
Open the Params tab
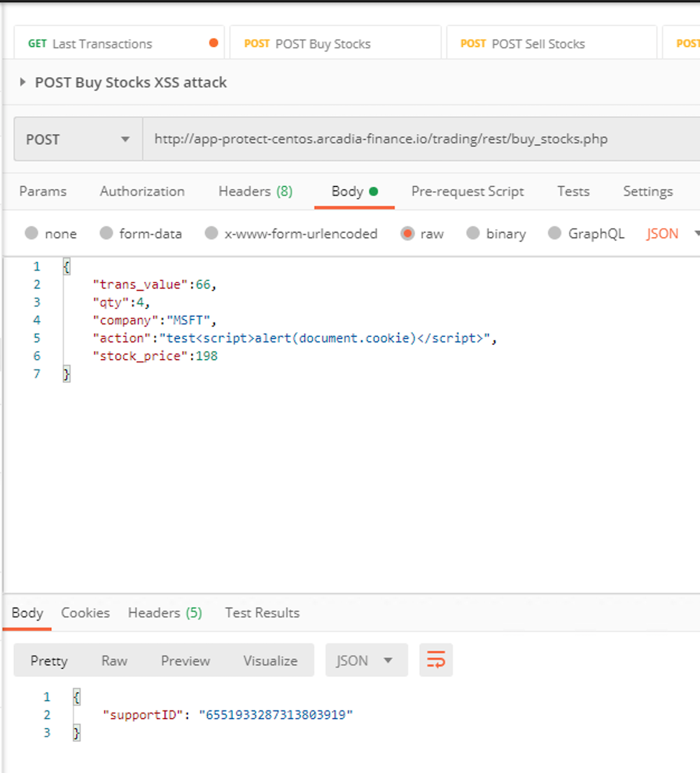tap(43, 191)
